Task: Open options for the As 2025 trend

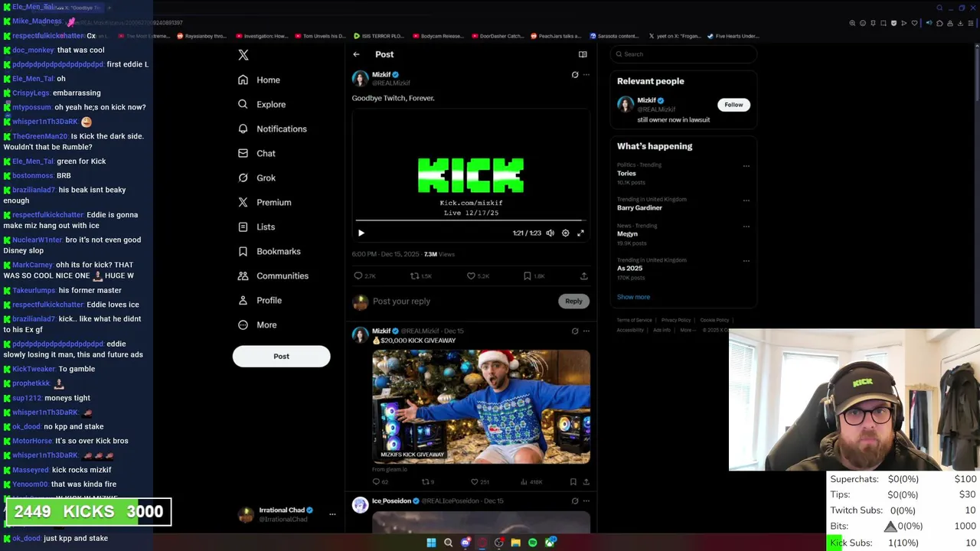Action: [746, 261]
